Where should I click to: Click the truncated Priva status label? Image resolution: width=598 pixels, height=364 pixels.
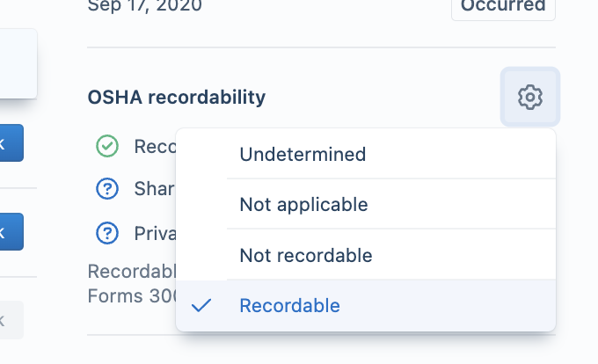[156, 233]
